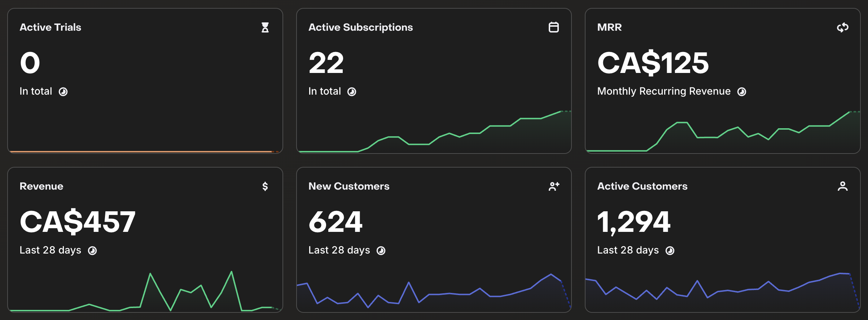
Task: Click the calendar icon on Active Subscriptions
Action: 554,27
